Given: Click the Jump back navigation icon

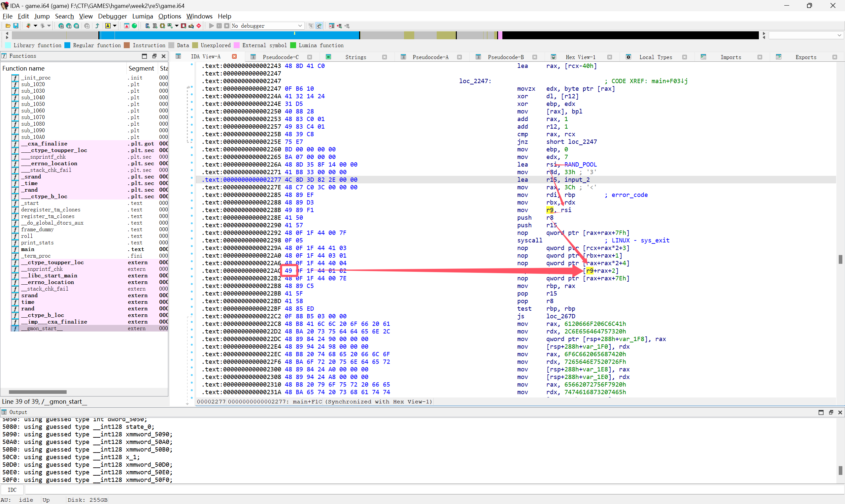Looking at the screenshot, I should (28, 26).
